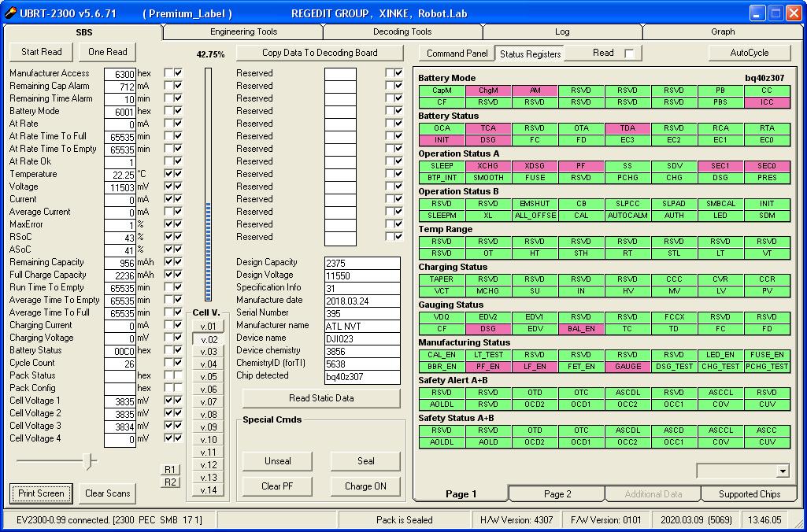Image resolution: width=807 pixels, height=532 pixels.
Task: Click the Charge ON button
Action: tap(365, 486)
